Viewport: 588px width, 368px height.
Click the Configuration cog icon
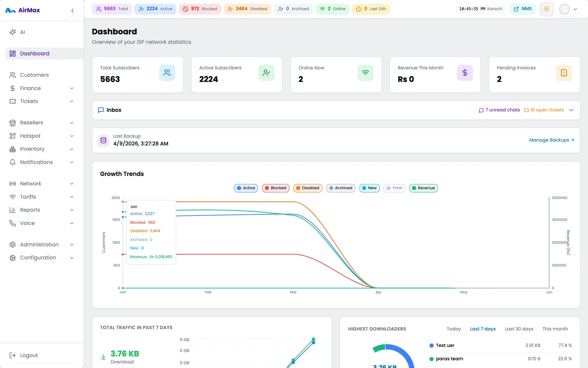coord(12,258)
